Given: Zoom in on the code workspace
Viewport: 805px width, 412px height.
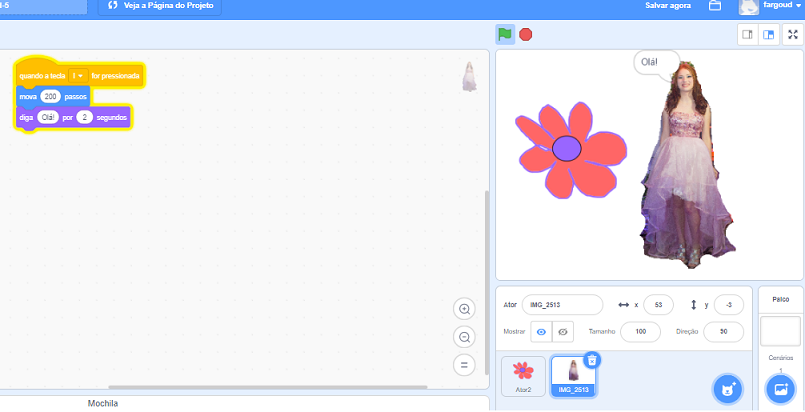Looking at the screenshot, I should [464, 309].
